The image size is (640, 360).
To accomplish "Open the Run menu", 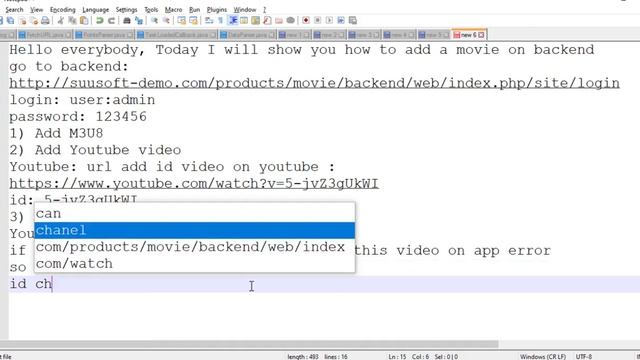I will (x=195, y=9).
